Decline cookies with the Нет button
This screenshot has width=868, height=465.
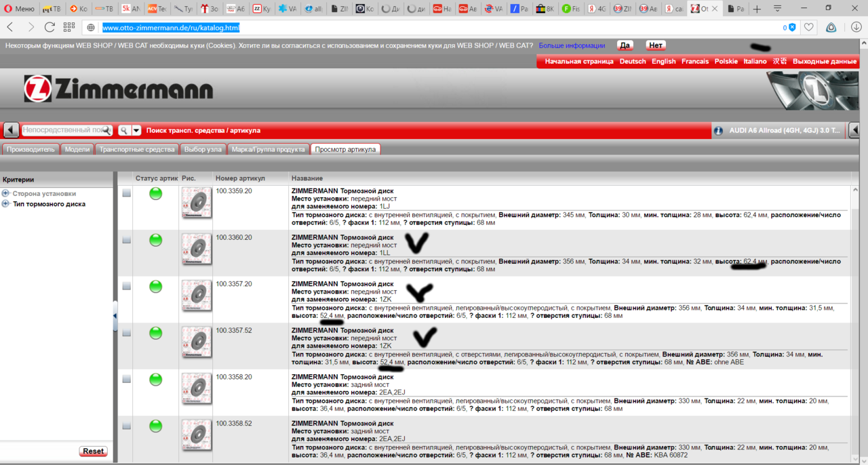click(x=655, y=45)
